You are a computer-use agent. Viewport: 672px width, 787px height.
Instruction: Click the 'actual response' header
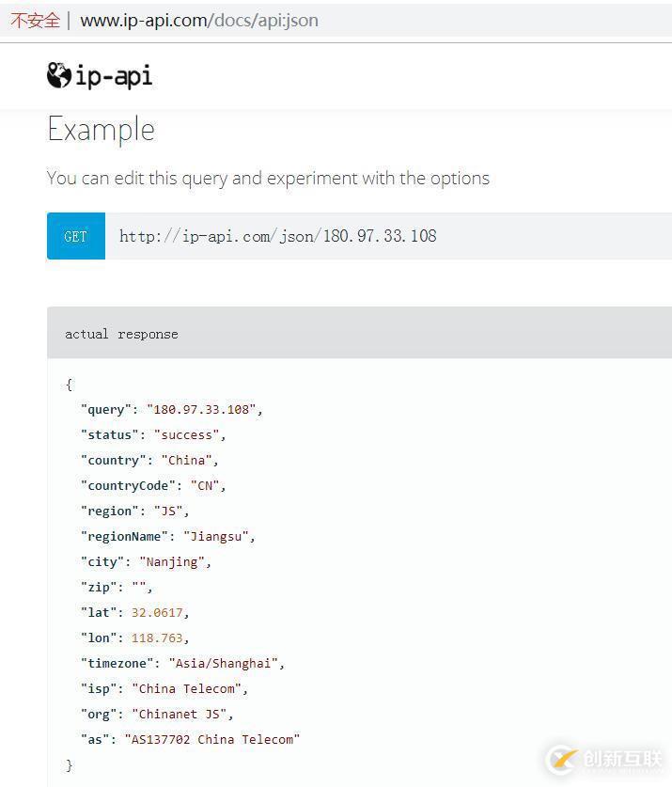(x=359, y=333)
